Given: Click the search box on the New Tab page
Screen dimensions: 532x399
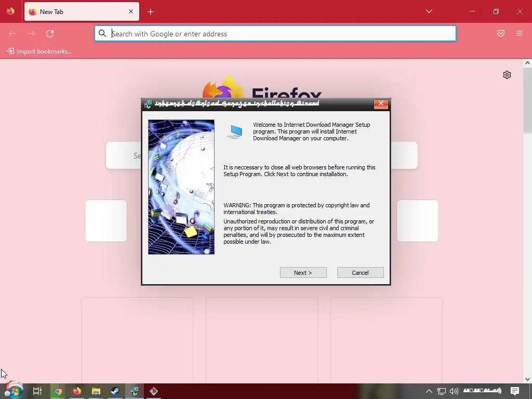Looking at the screenshot, I should [x=262, y=155].
